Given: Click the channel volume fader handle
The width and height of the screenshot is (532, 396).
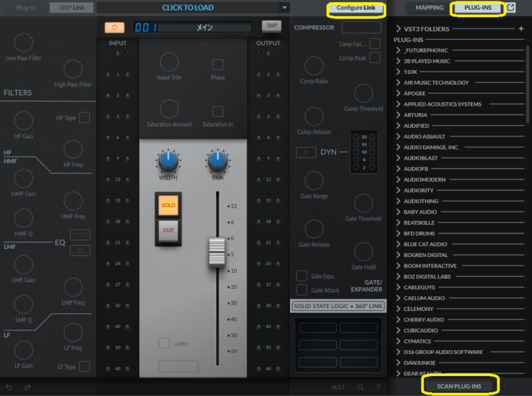Looking at the screenshot, I should coord(214,251).
